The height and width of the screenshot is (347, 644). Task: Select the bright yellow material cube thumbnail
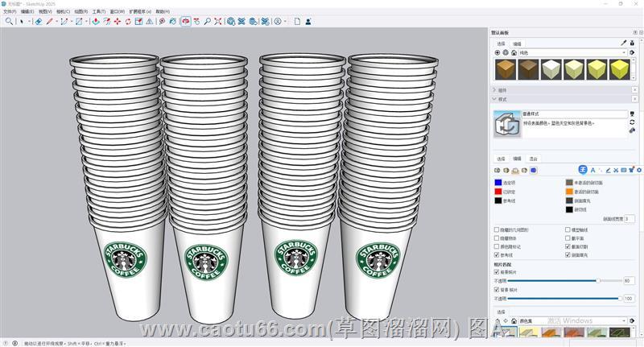[x=619, y=69]
